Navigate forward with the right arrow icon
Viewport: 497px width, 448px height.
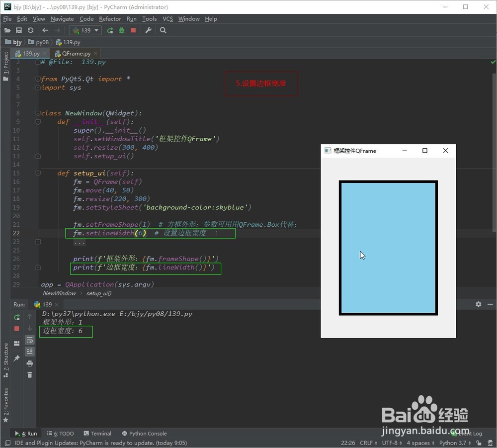tap(57, 30)
